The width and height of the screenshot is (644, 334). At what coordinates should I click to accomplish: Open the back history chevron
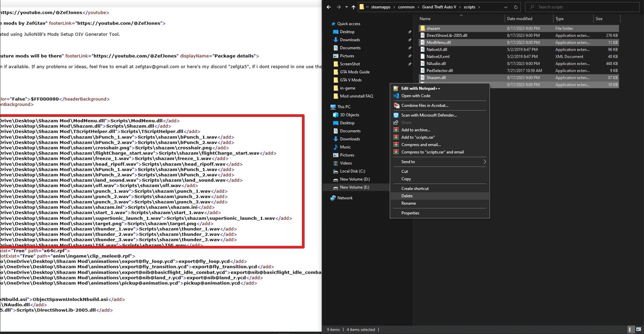pyautogui.click(x=346, y=7)
